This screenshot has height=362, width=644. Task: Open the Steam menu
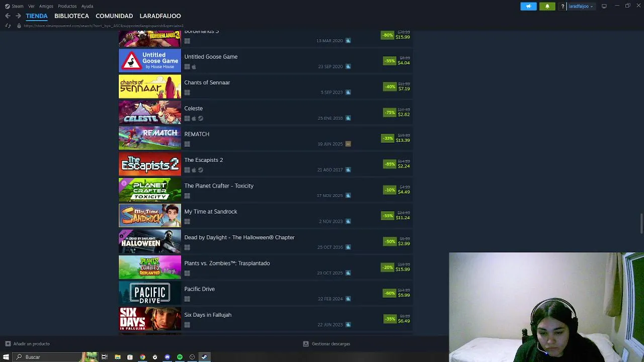point(14,6)
